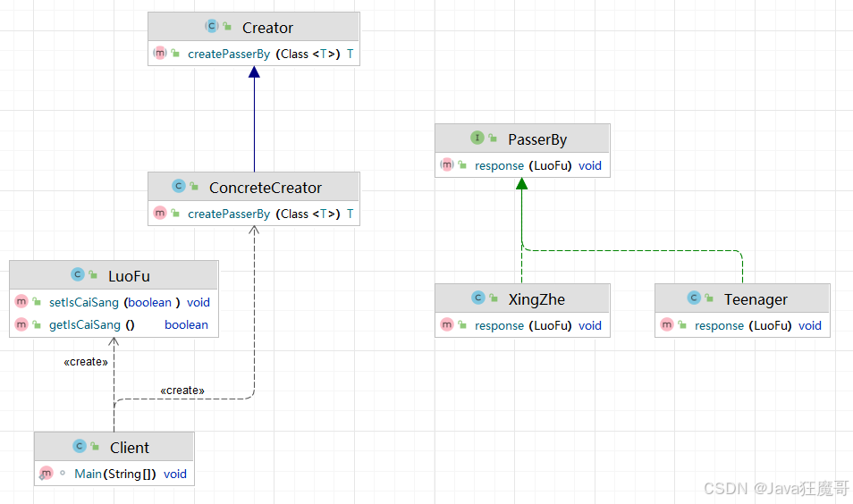
Task: Click the PasserBy interface icon
Action: [x=477, y=138]
